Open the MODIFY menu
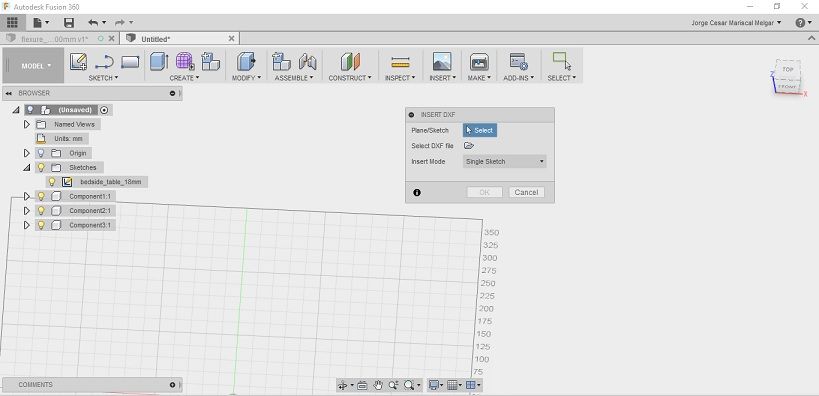Screen dimensions: 819x396 pyautogui.click(x=247, y=78)
